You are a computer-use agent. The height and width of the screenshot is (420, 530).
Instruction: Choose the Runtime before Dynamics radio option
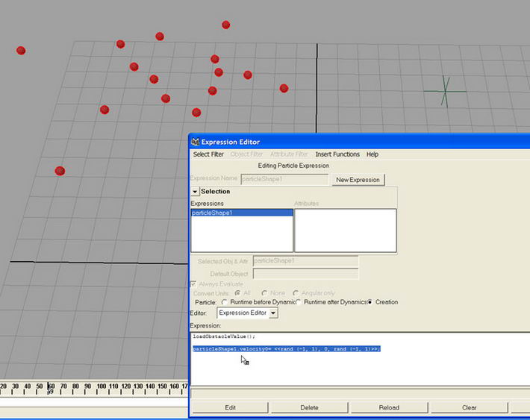(x=225, y=302)
